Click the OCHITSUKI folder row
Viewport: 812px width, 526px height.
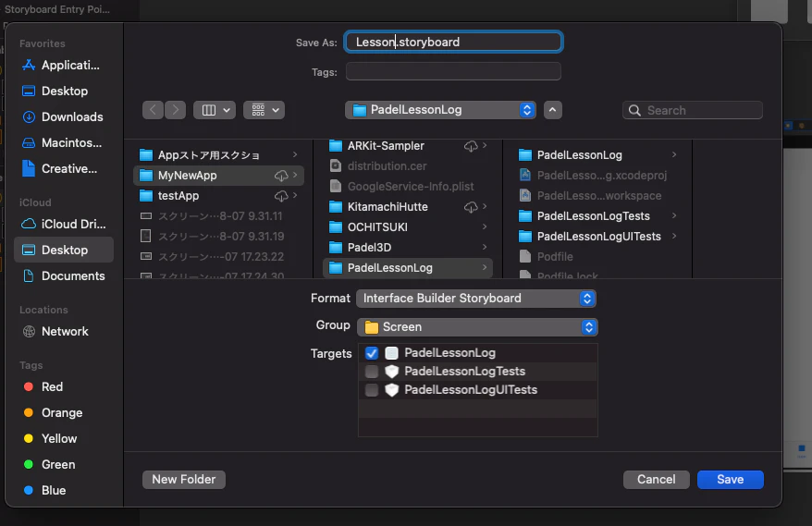click(408, 227)
